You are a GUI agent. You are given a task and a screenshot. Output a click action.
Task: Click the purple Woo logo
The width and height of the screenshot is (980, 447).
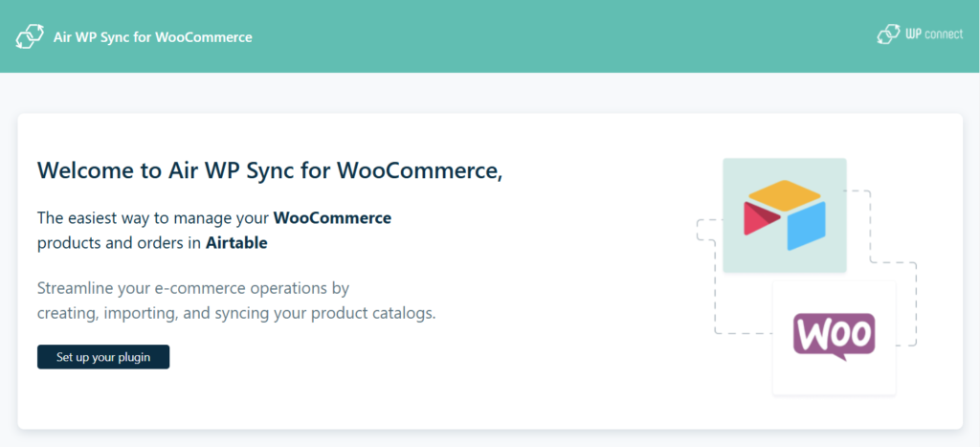834,336
